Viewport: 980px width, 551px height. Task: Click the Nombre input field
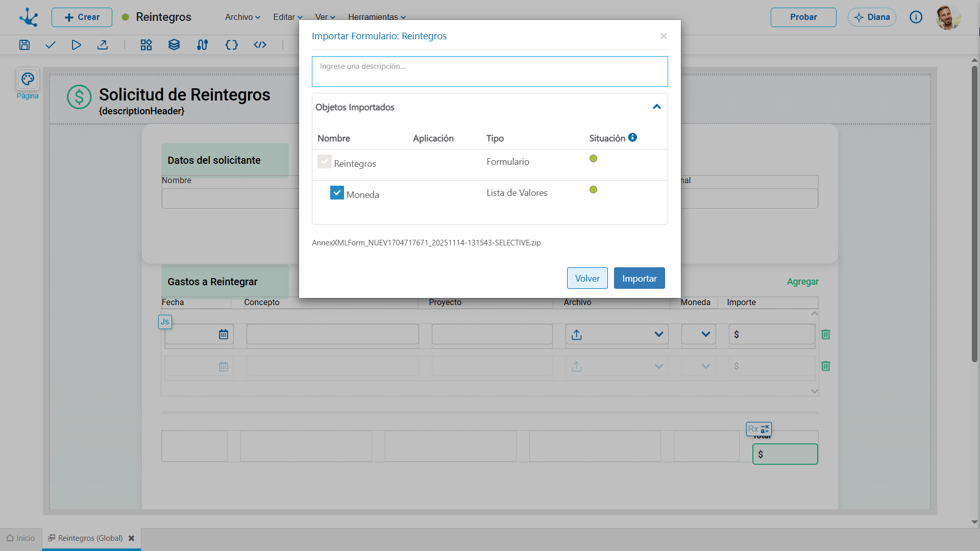coord(230,198)
